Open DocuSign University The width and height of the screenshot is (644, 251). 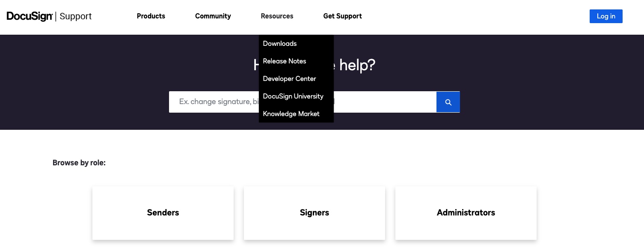[x=293, y=96]
